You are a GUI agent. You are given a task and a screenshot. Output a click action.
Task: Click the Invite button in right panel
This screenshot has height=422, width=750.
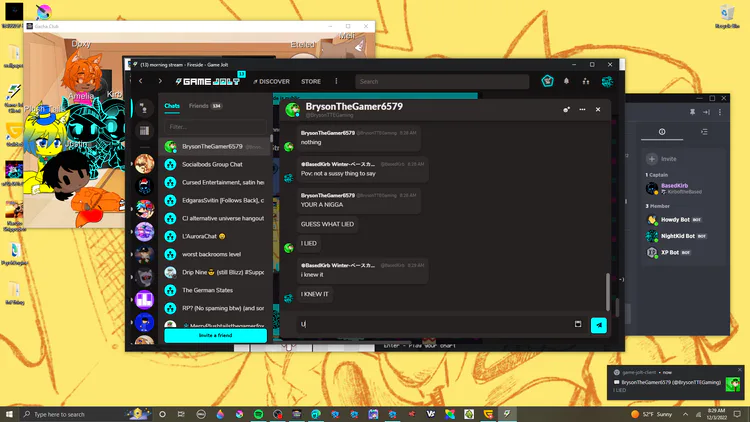click(662, 159)
